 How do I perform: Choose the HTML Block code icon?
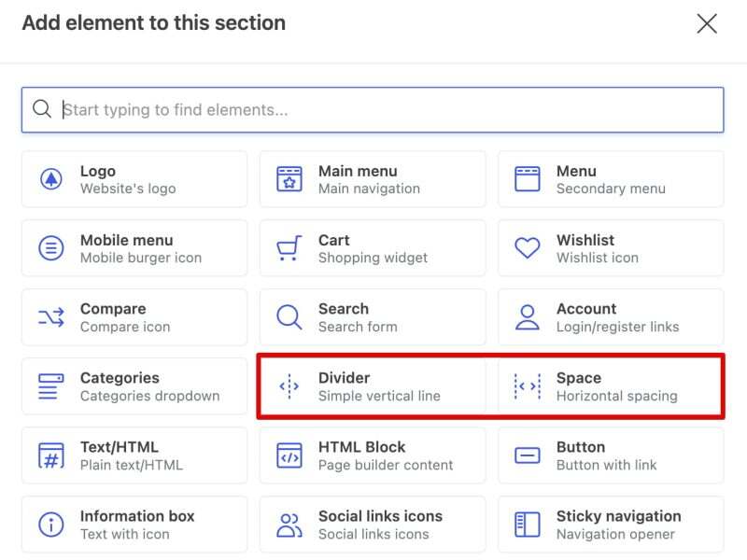(x=289, y=455)
